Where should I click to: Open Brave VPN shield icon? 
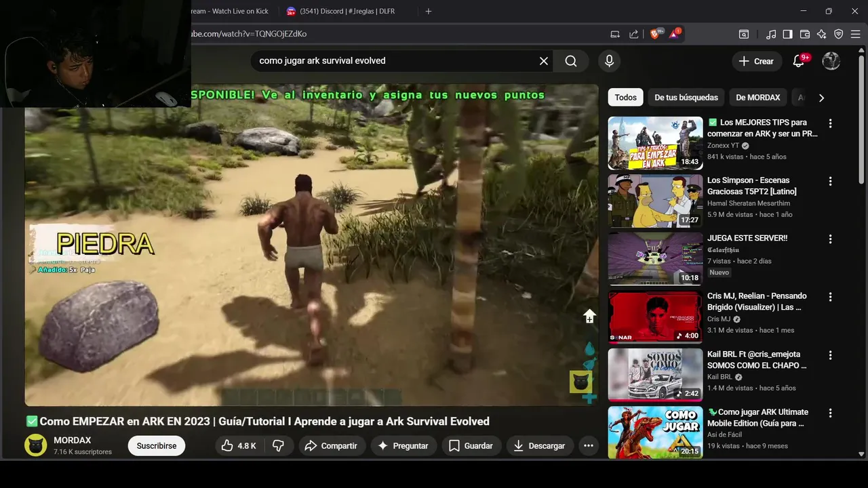tap(839, 34)
